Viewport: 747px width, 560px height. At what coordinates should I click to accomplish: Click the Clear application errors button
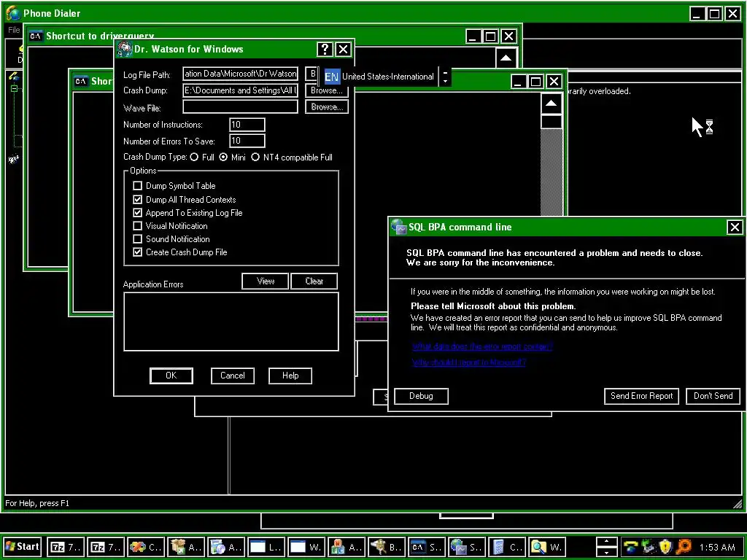point(314,281)
